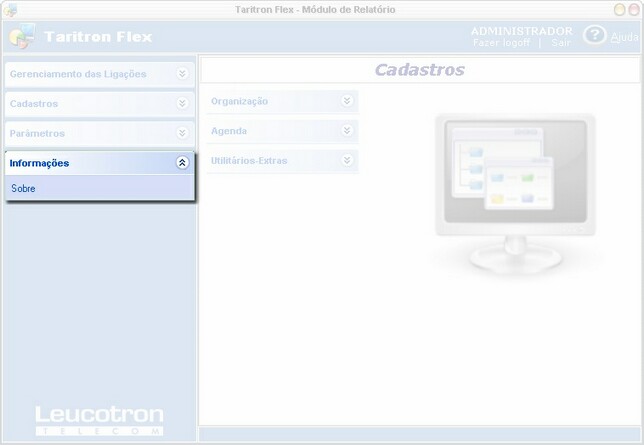Open the Cadastros sidebar section
Viewport: 644px width, 445px height.
100,104
